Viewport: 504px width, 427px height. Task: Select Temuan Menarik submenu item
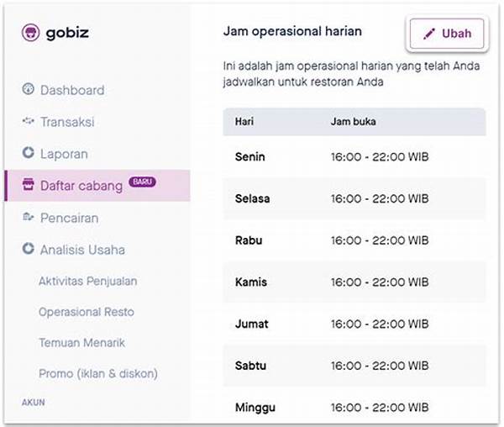(81, 343)
